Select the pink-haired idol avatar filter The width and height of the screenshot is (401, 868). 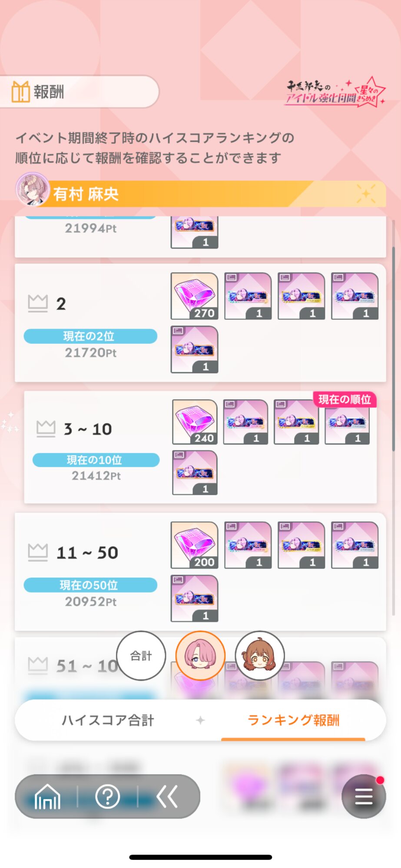[200, 655]
